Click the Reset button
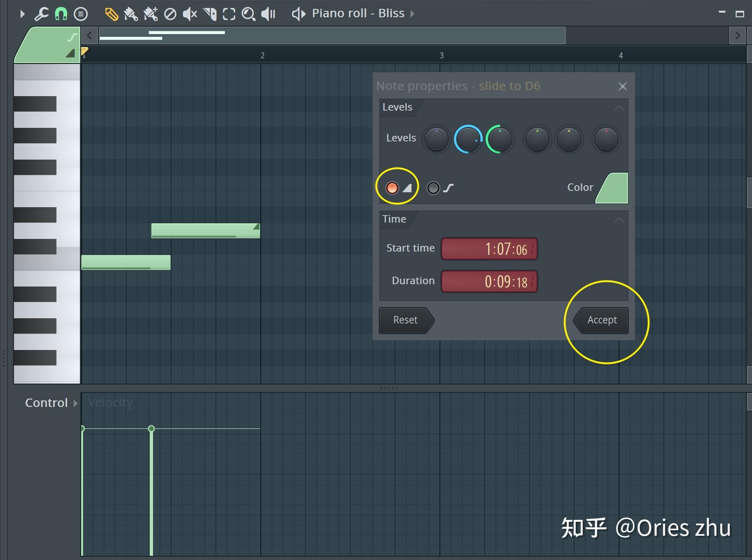This screenshot has height=560, width=752. [x=406, y=320]
